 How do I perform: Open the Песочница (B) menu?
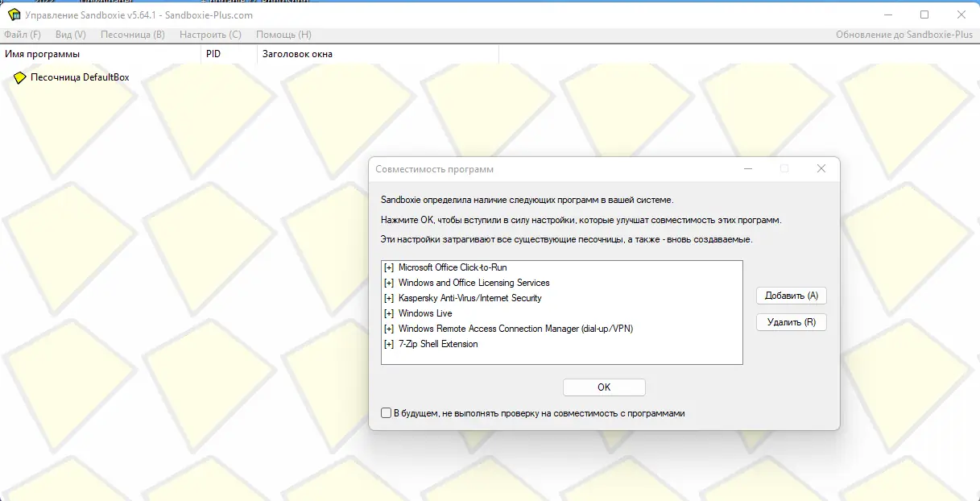tap(133, 35)
